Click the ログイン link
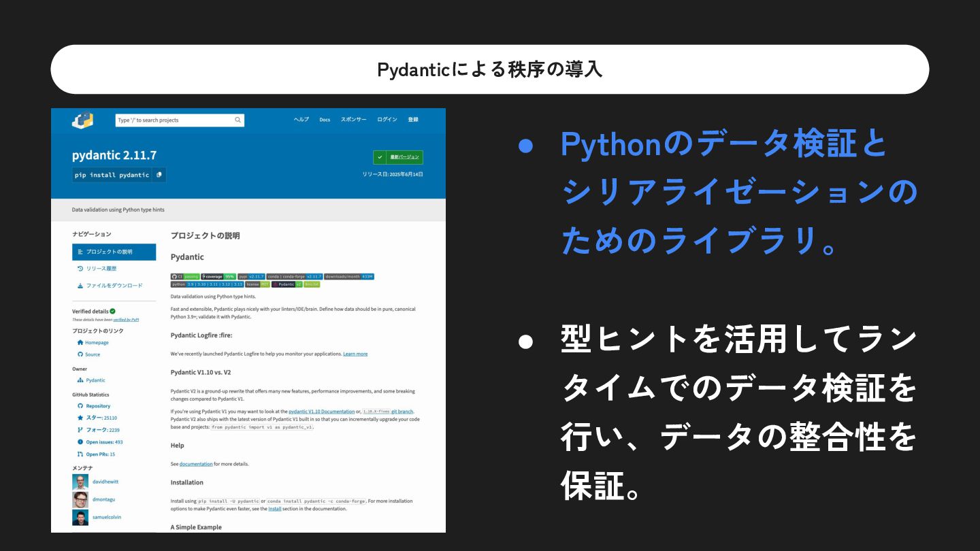The width and height of the screenshot is (980, 551). 387,120
